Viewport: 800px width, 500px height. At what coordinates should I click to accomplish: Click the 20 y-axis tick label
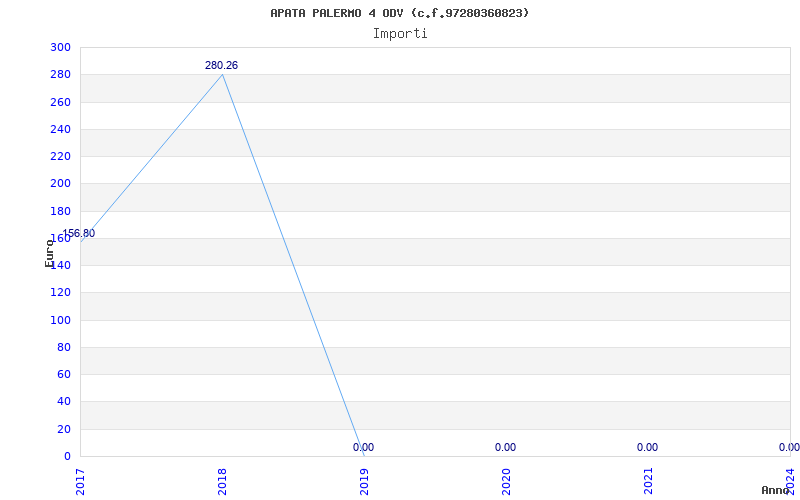pyautogui.click(x=63, y=429)
